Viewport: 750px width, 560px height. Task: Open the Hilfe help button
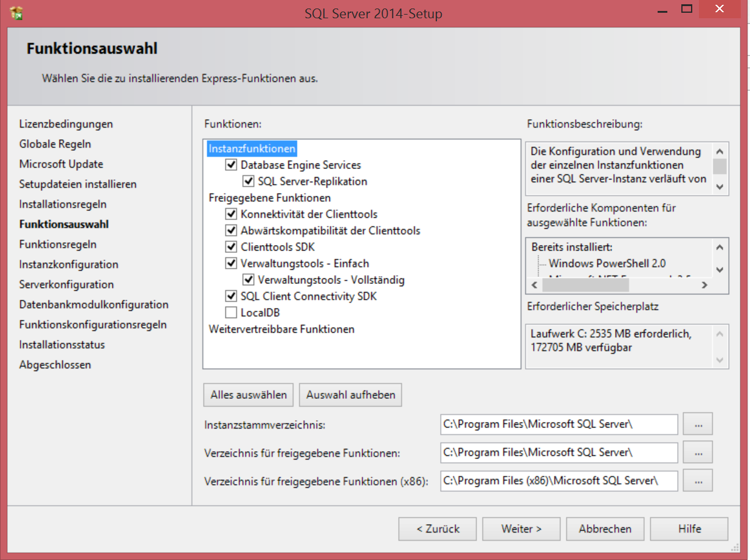[689, 528]
